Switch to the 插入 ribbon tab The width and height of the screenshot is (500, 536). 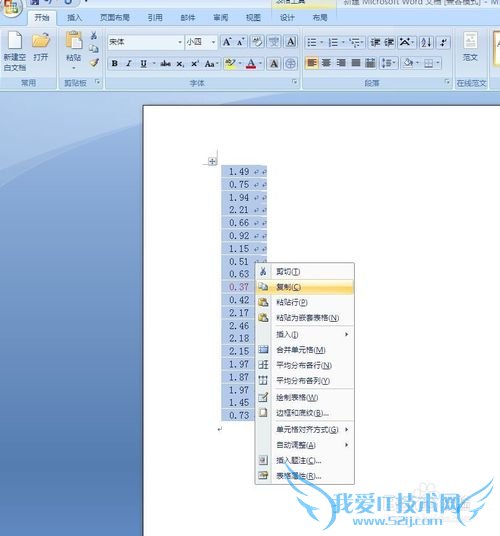point(74,18)
